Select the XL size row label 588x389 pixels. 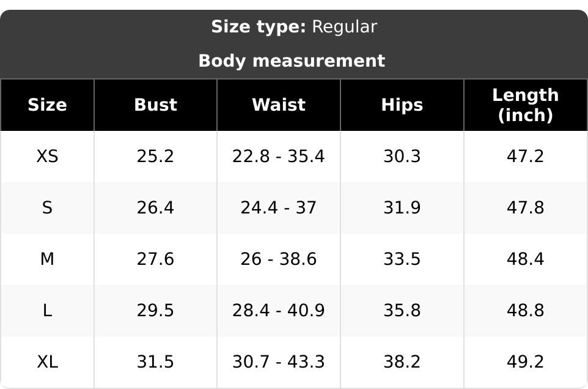point(47,361)
